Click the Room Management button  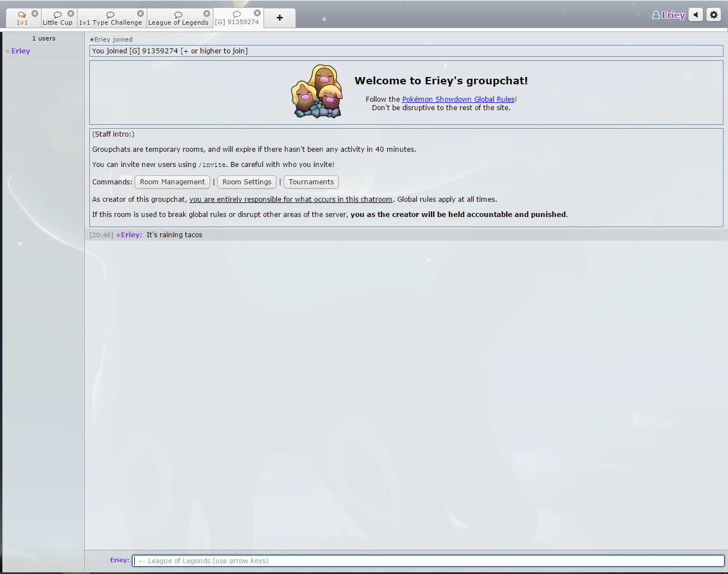click(172, 182)
